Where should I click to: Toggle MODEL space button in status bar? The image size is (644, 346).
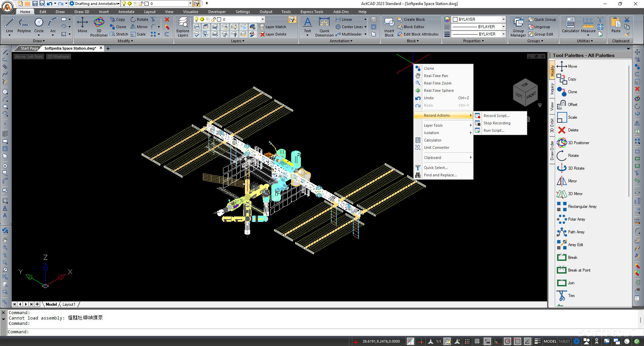click(550, 341)
